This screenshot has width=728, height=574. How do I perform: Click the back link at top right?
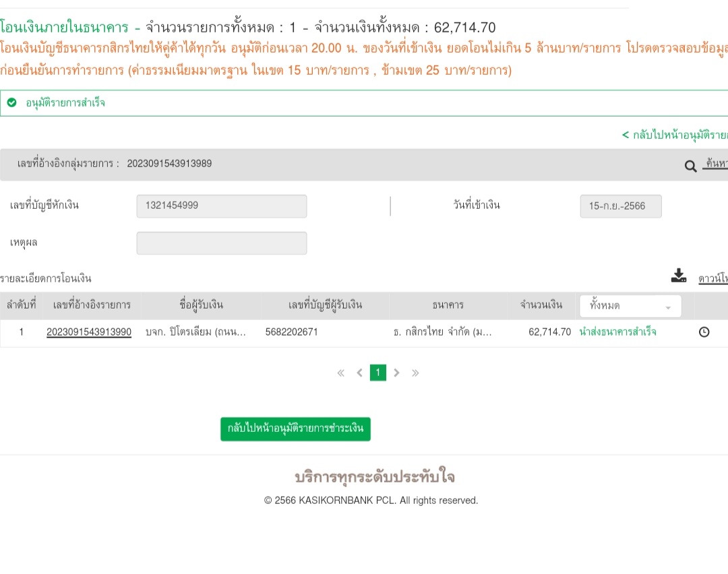click(x=674, y=135)
